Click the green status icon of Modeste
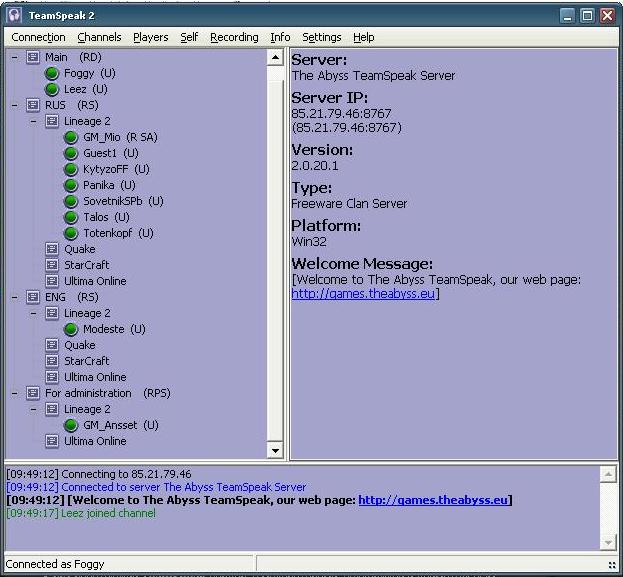Screen dimensions: 623x577 coord(71,329)
